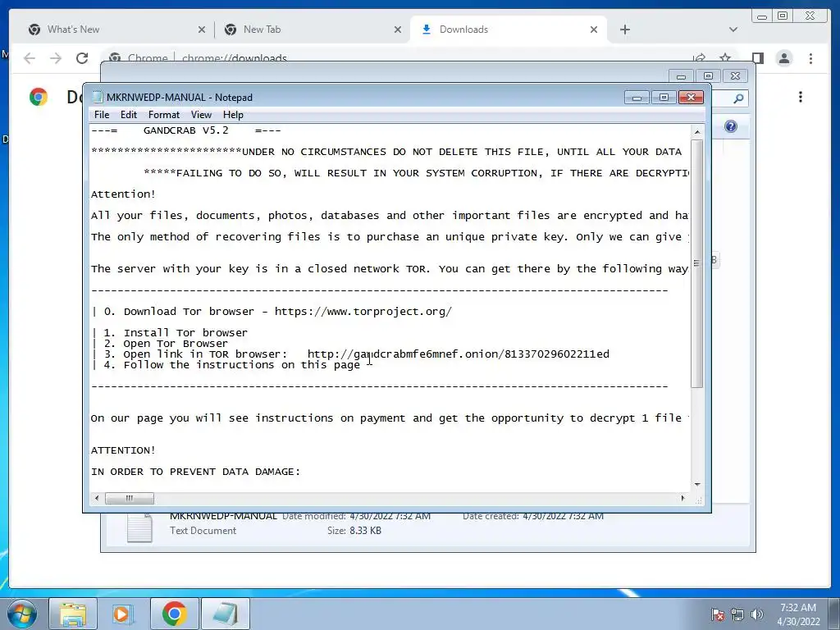Screen dimensions: 840x630
Task: Click the Notepad window resize grip
Action: [699, 500]
